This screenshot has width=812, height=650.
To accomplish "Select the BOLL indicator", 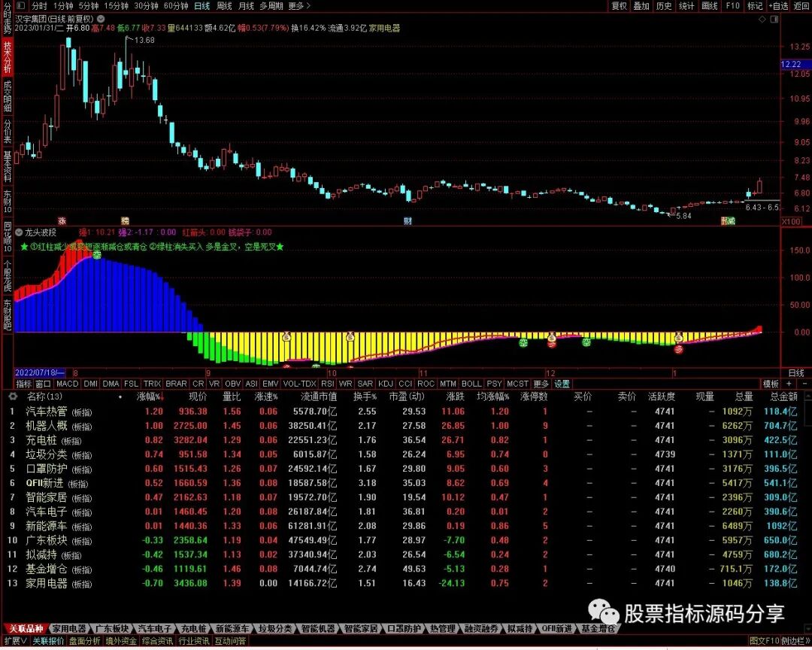I will click(471, 384).
